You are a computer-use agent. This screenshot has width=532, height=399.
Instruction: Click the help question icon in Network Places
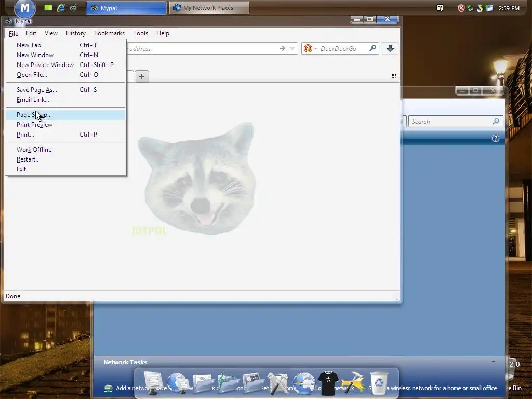[495, 138]
